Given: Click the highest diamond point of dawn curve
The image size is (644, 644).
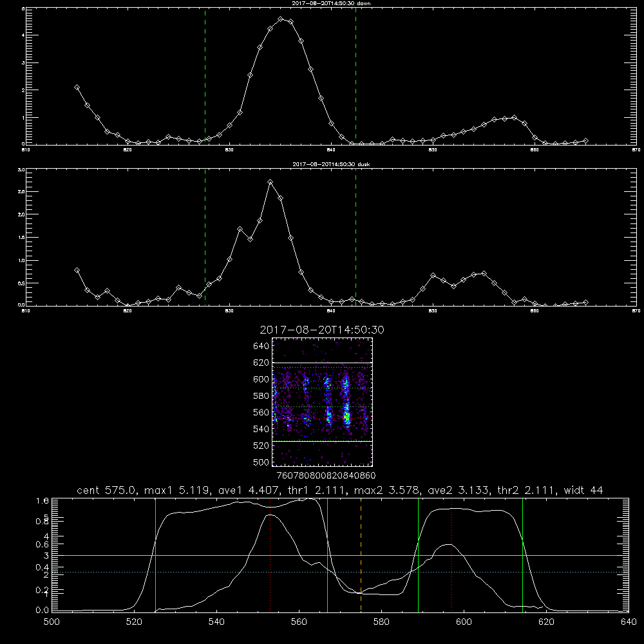Looking at the screenshot, I should (x=281, y=19).
